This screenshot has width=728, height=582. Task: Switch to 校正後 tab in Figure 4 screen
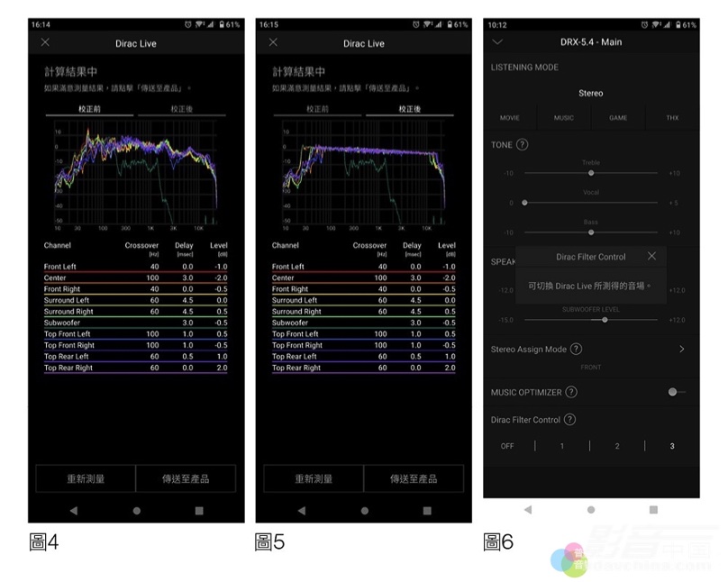point(181,109)
